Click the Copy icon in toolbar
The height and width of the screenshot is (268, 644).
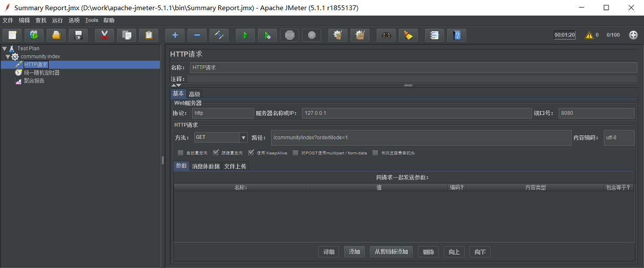(127, 35)
